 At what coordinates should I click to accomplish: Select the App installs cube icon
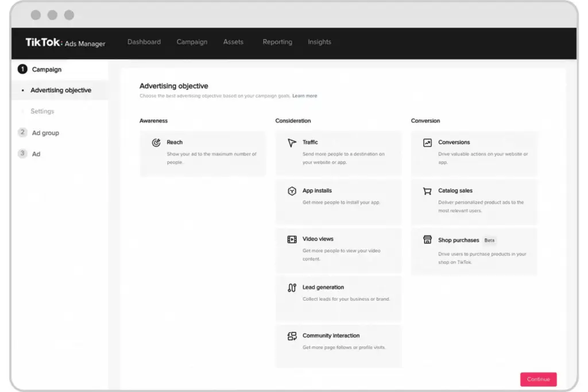[292, 191]
